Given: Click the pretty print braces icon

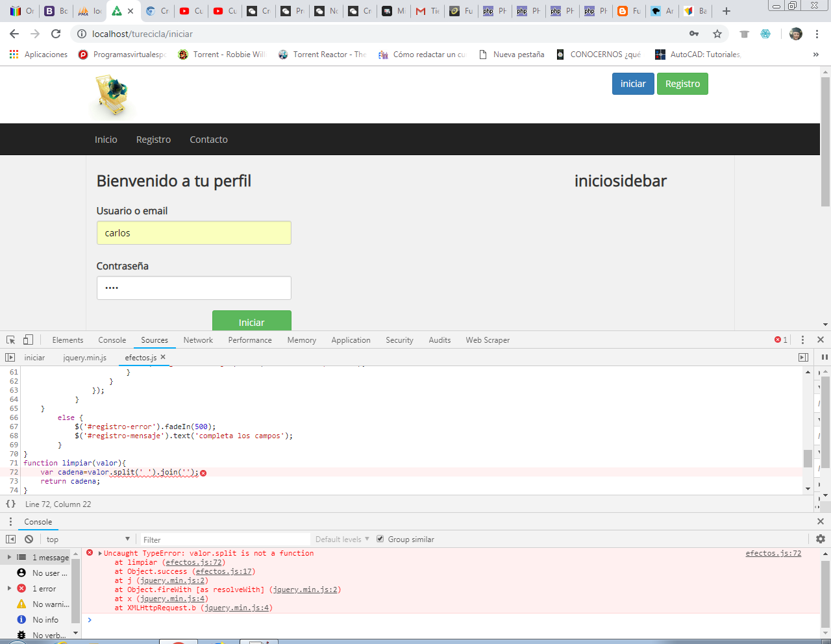Looking at the screenshot, I should [10, 504].
